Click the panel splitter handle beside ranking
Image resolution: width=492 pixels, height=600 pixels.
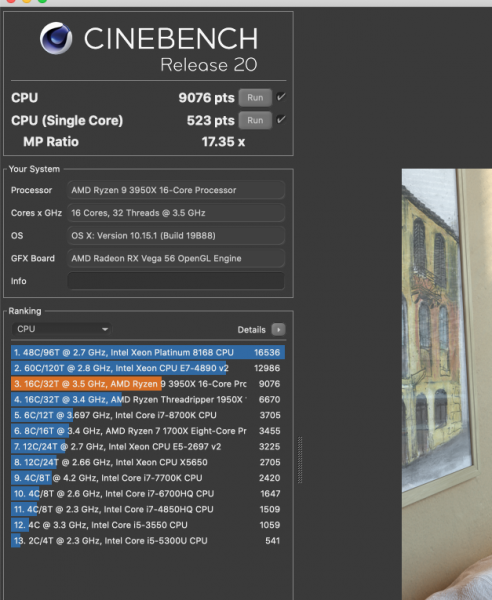pyautogui.click(x=300, y=460)
